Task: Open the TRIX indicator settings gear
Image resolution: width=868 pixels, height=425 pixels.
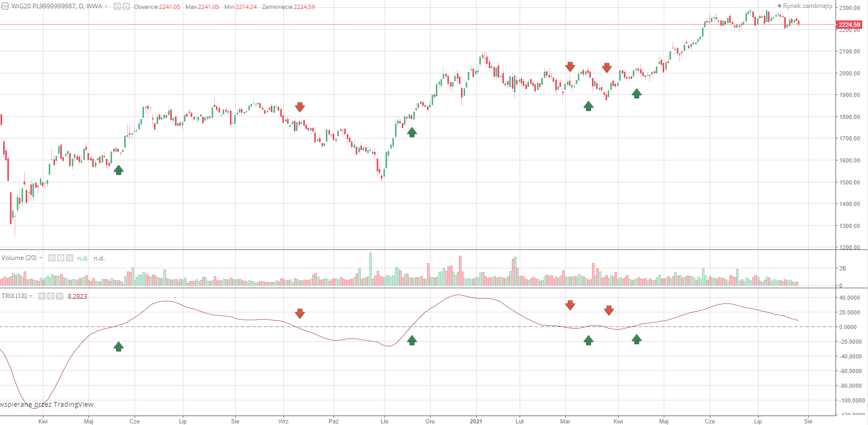Action: coord(51,296)
